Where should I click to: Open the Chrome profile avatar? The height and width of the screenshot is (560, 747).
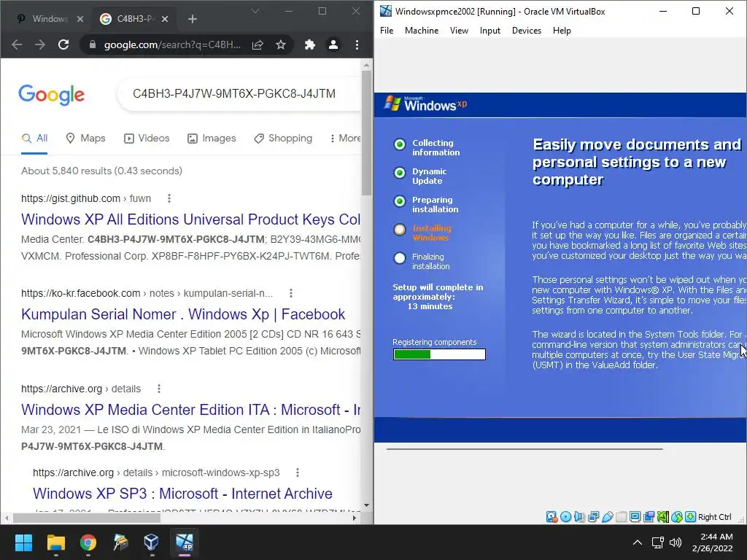click(333, 44)
